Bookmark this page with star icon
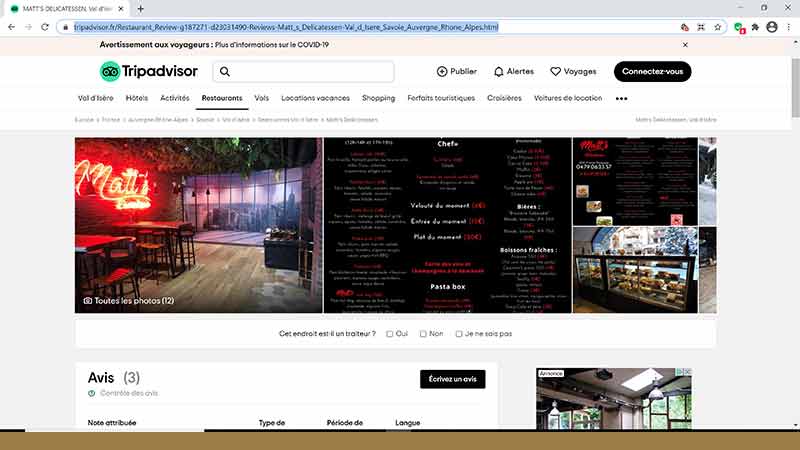Viewport: 800px width, 450px height. tap(717, 27)
